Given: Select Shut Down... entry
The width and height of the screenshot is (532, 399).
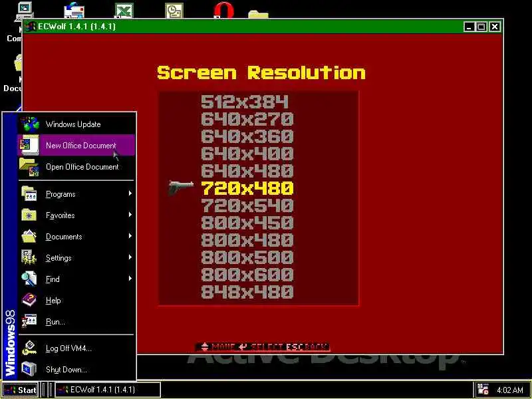Looking at the screenshot, I should [76, 369].
